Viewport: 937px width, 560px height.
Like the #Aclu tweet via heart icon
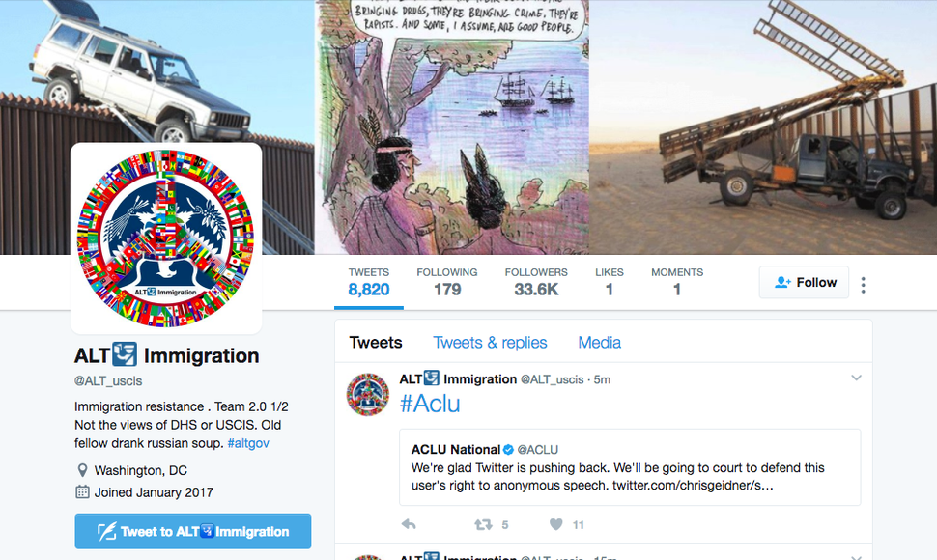point(555,525)
